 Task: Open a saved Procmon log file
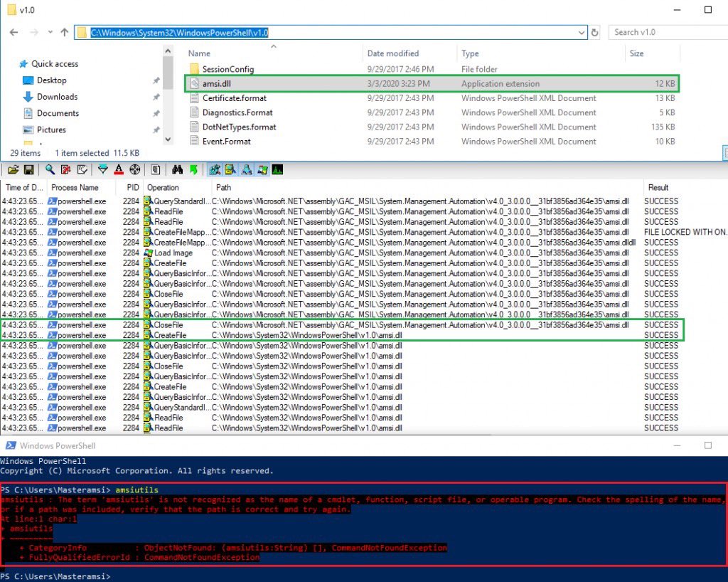click(14, 169)
